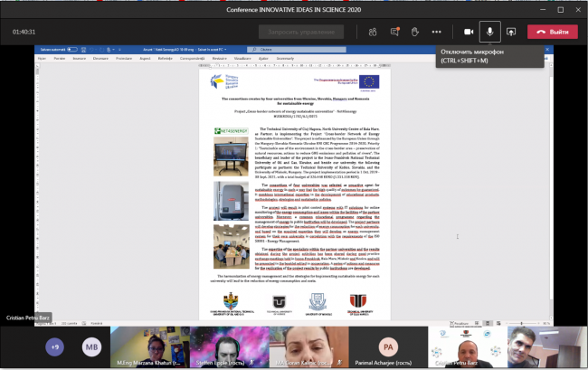The width and height of the screenshot is (588, 370).
Task: Select the MB participant avatar
Action: pos(91,346)
